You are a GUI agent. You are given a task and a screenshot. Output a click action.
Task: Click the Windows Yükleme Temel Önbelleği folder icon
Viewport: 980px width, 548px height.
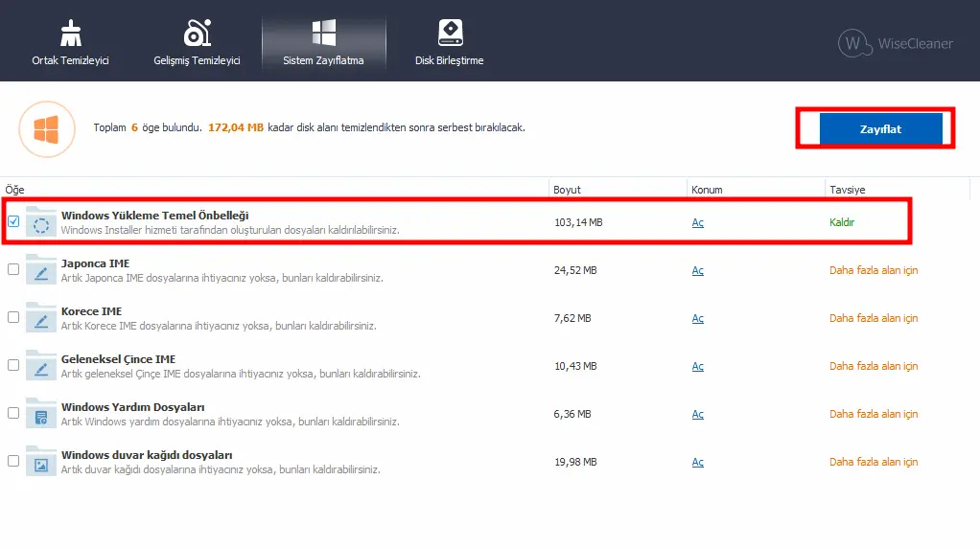tap(41, 222)
